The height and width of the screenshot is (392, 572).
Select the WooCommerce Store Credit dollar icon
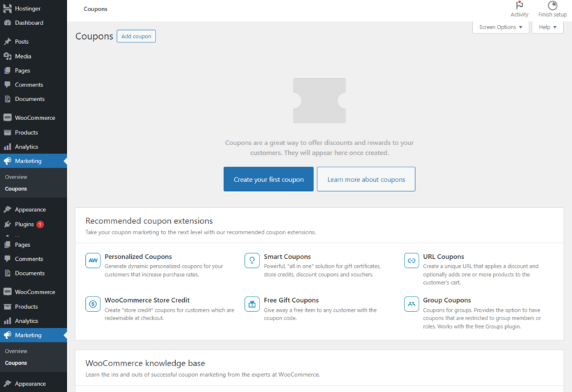tap(93, 304)
